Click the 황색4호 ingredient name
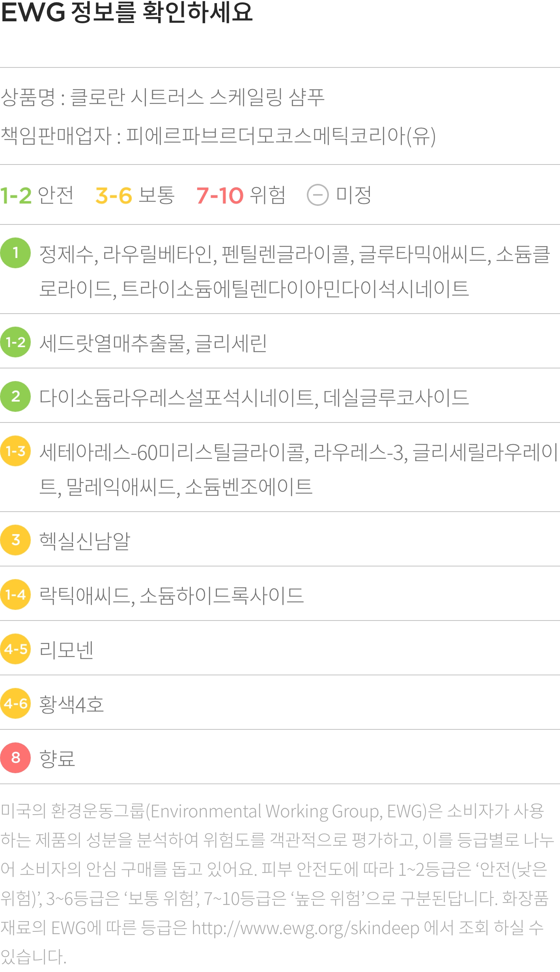560x972 pixels. (x=71, y=704)
